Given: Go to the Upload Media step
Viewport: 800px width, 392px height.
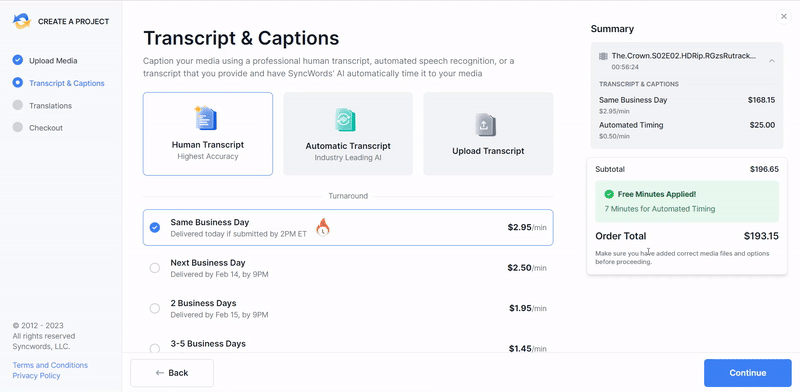Looking at the screenshot, I should [x=53, y=61].
